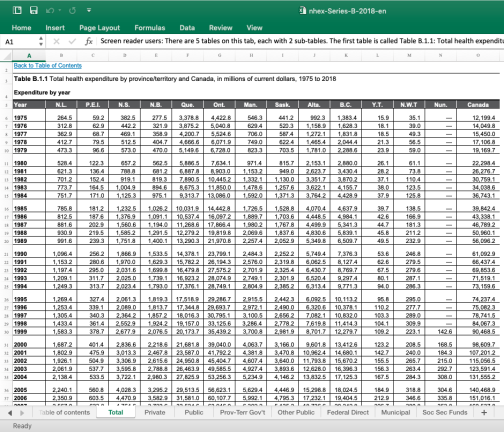This screenshot has height=432, width=504.
Task: Open the Home ribbon tab
Action: (x=21, y=28)
